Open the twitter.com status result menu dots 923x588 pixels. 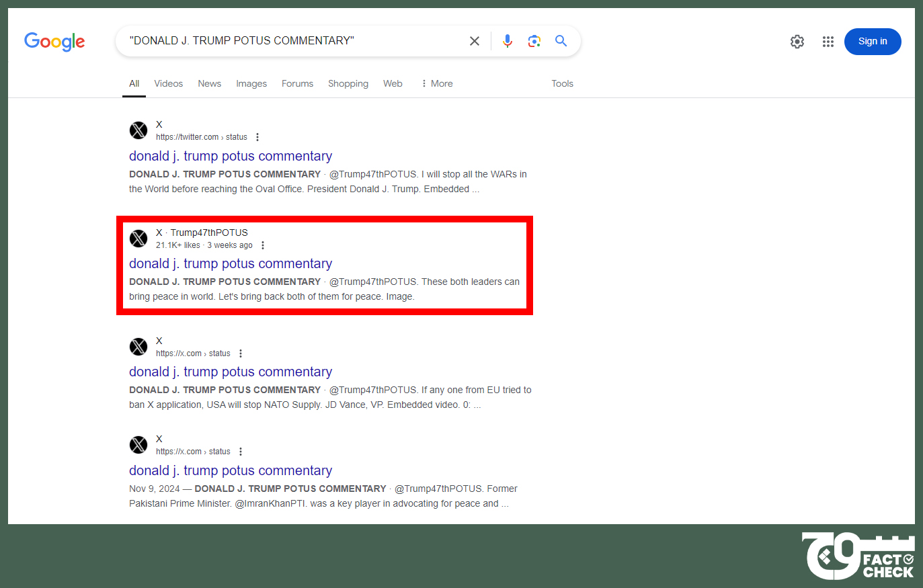click(257, 137)
